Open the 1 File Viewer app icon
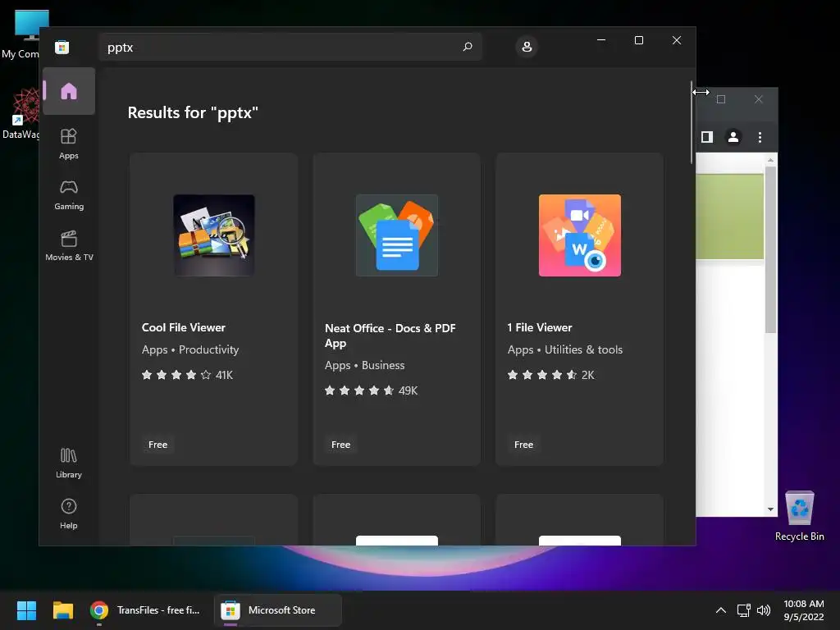 tap(580, 235)
